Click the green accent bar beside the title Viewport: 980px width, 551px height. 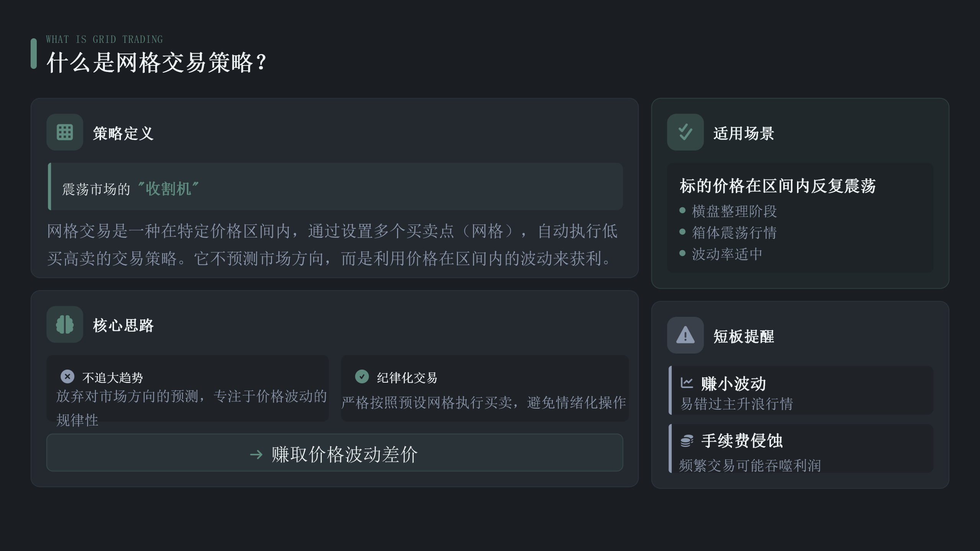[34, 54]
